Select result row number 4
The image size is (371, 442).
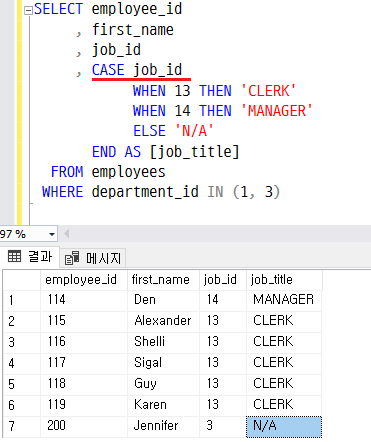pos(22,363)
